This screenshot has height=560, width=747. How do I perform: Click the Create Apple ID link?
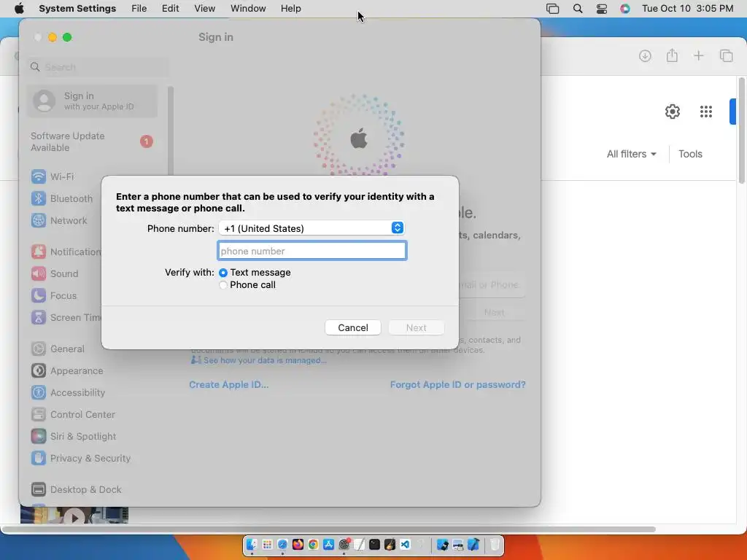coord(228,385)
